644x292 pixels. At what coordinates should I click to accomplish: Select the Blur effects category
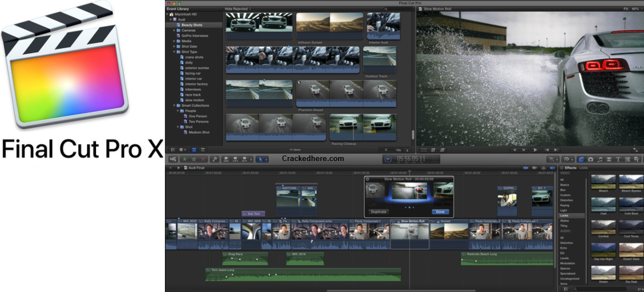point(563,190)
